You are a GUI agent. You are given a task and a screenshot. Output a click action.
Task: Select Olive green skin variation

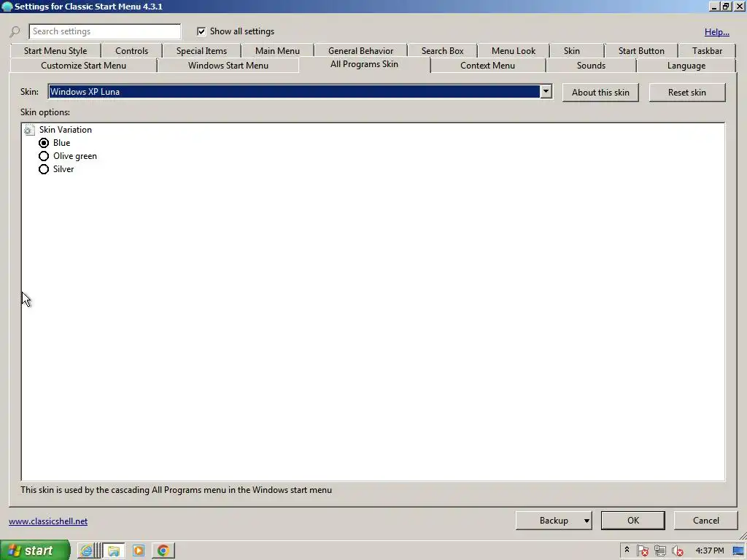[44, 156]
